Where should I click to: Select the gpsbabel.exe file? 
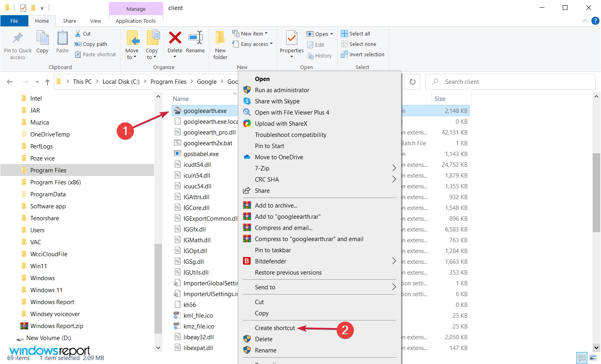click(x=201, y=154)
